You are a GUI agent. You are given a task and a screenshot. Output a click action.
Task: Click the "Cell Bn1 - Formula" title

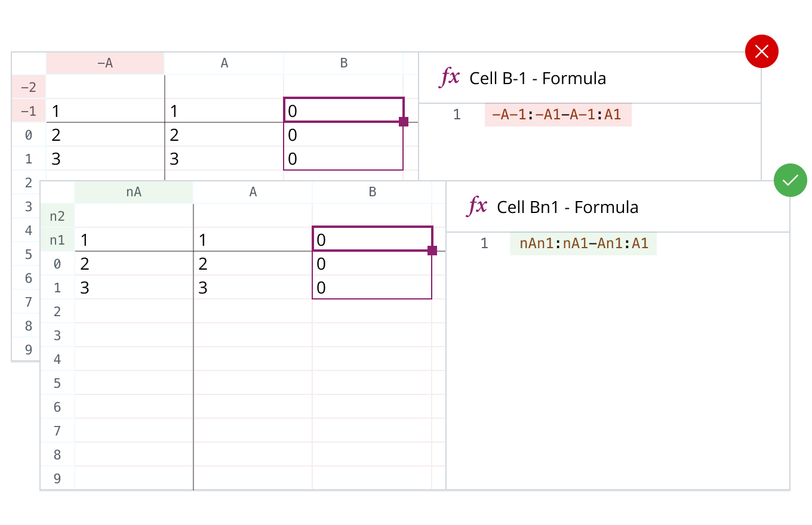click(x=567, y=207)
